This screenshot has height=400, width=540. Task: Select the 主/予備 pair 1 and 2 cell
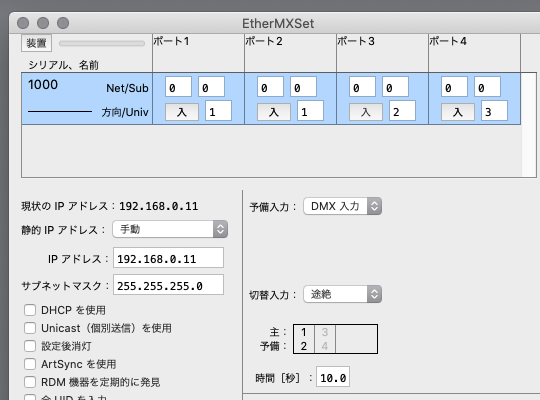(304, 339)
